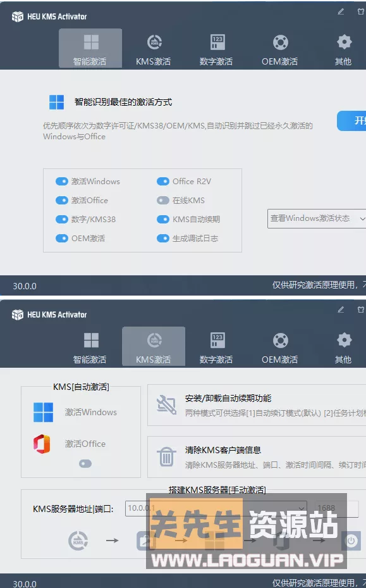Turn off the OEM激活 switch in options box
Screen dimensions: 366x588
62,238
